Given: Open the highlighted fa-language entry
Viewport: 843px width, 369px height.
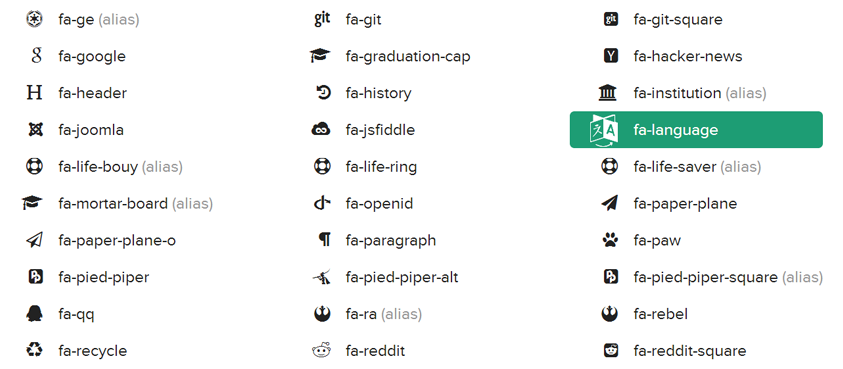Looking at the screenshot, I should tap(696, 130).
